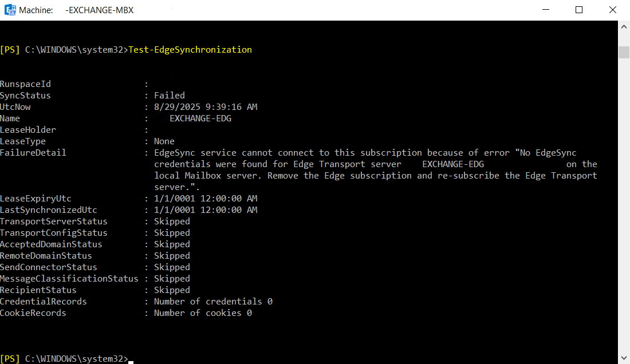
Task: Click the 'local Mailbox server. Remove' error line
Action: tap(376, 176)
